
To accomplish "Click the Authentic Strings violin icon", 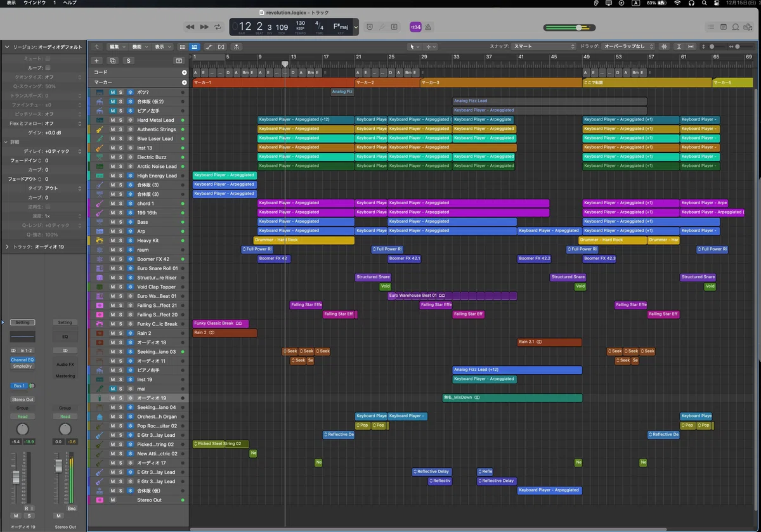I will [x=100, y=129].
